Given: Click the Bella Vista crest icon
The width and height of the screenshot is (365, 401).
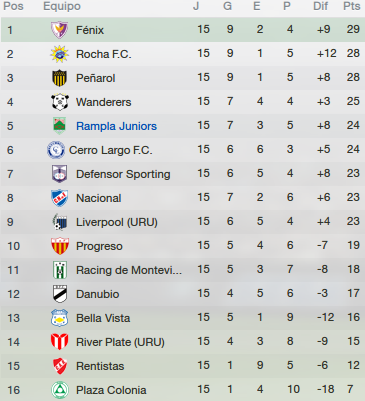Looking at the screenshot, I should [60, 318].
